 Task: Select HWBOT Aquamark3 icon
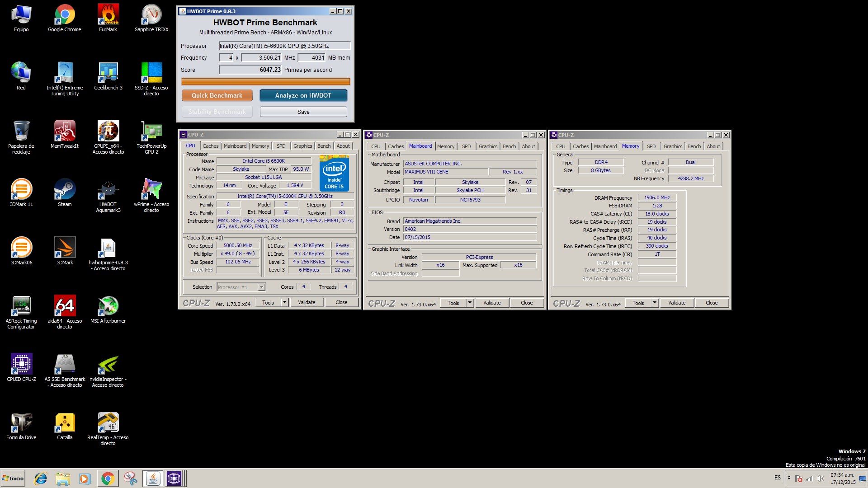click(108, 196)
